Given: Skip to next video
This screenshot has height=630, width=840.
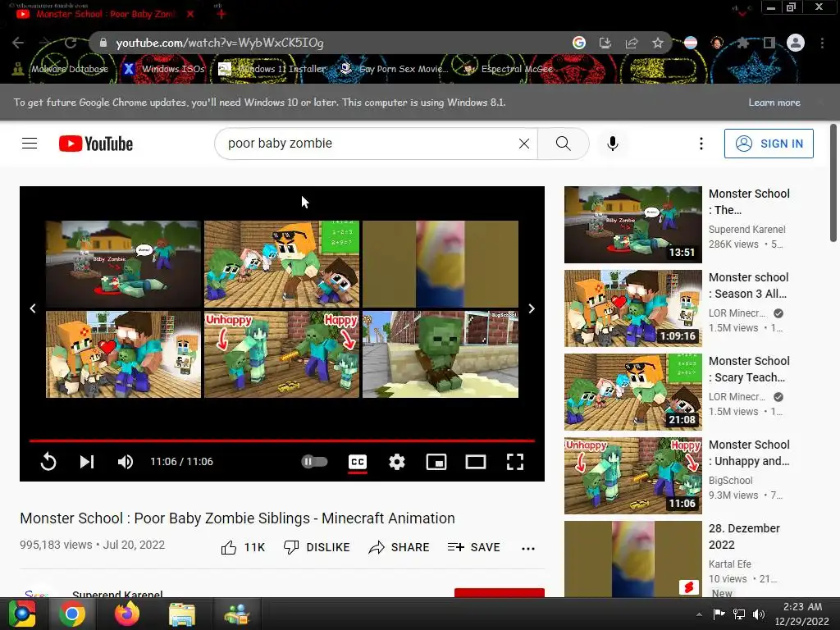Looking at the screenshot, I should 87,462.
